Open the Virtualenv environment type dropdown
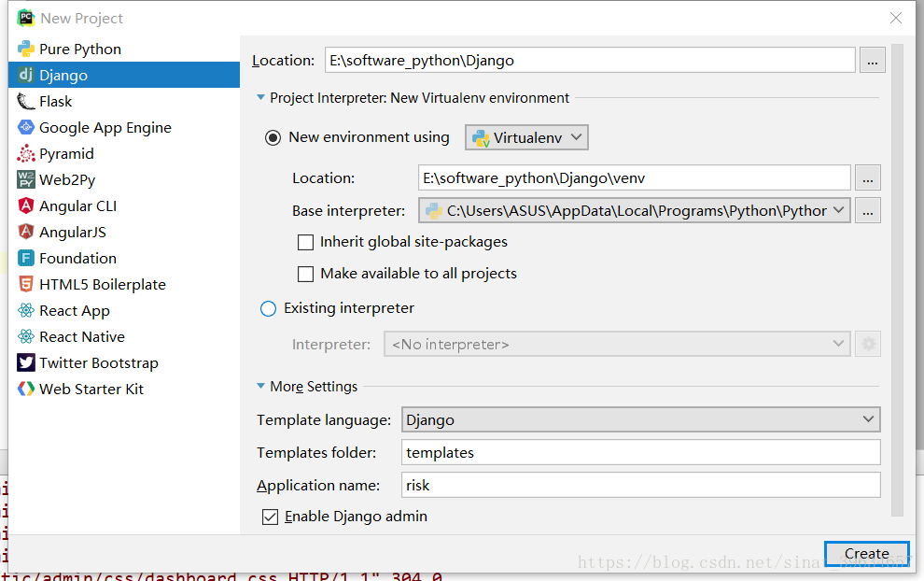Image resolution: width=924 pixels, height=581 pixels. pos(526,137)
